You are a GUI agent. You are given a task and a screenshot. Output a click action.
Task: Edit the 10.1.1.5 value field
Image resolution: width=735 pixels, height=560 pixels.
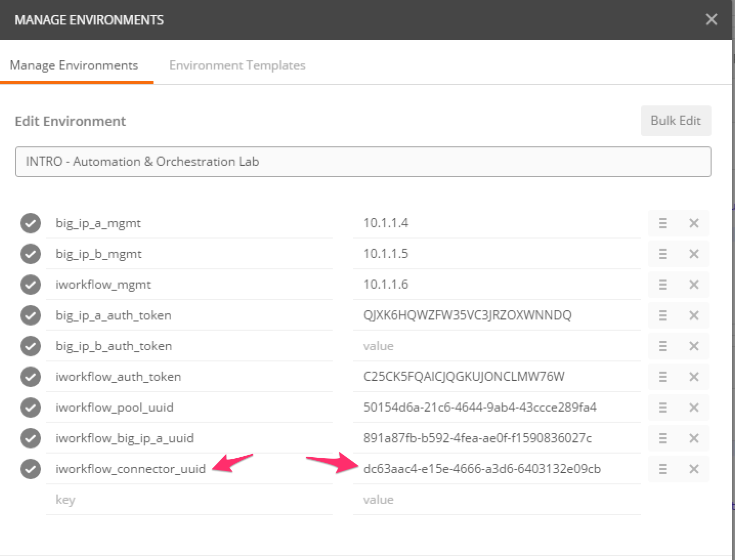tap(497, 254)
